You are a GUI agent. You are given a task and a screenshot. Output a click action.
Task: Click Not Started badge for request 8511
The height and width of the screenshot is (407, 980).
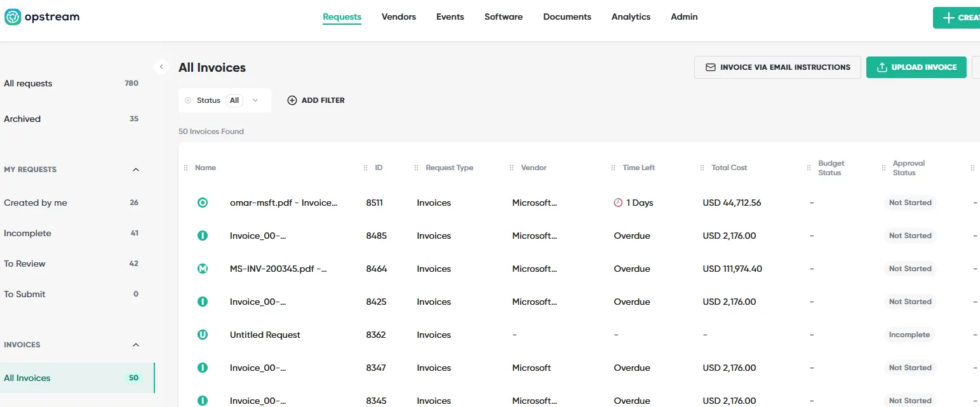[x=910, y=203]
